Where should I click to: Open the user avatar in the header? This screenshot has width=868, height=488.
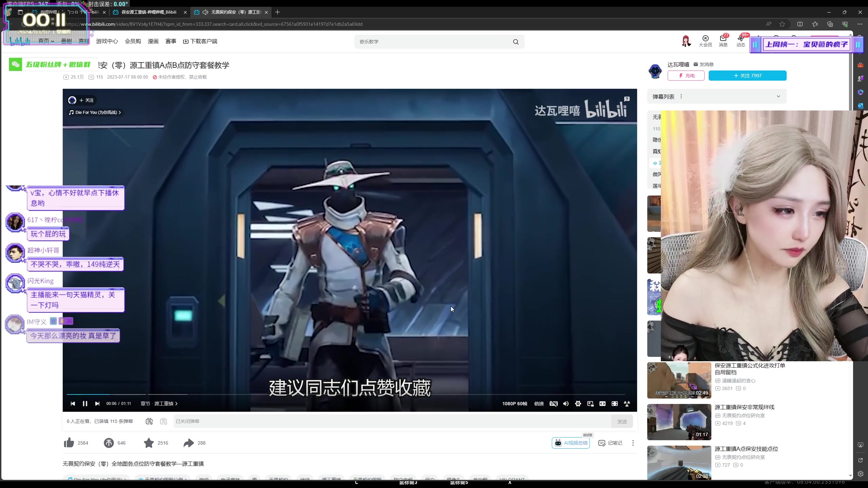686,41
